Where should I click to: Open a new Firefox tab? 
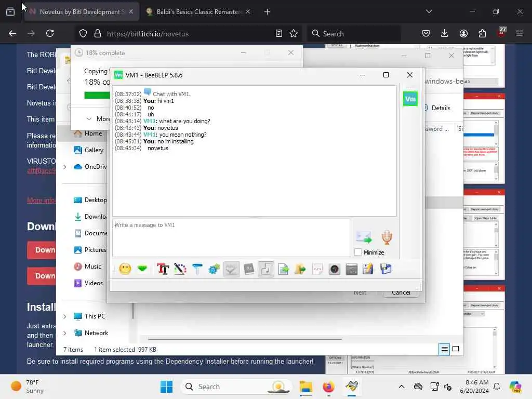click(267, 12)
